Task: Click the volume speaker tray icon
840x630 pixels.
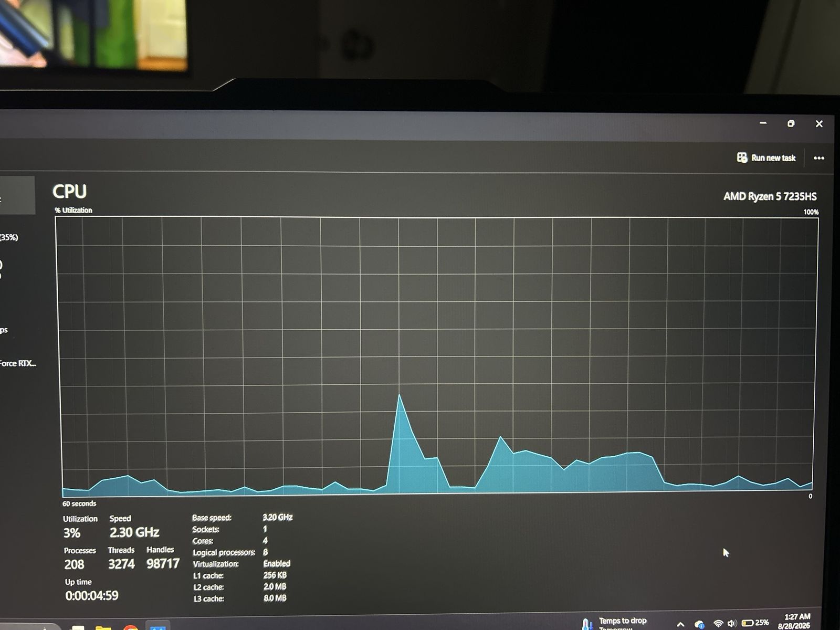Action: tap(732, 624)
